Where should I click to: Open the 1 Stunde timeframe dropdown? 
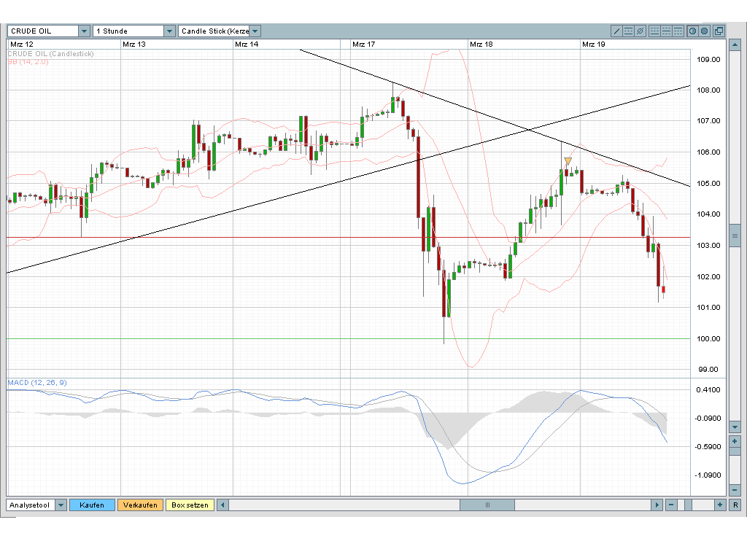(169, 31)
